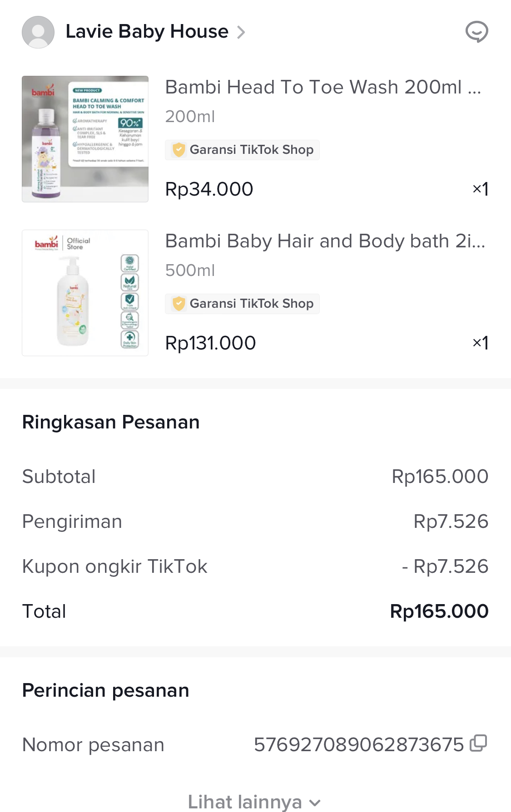This screenshot has height=812, width=511.
Task: Tap the first Garansi TikTok Shop shield icon
Action: tap(179, 150)
